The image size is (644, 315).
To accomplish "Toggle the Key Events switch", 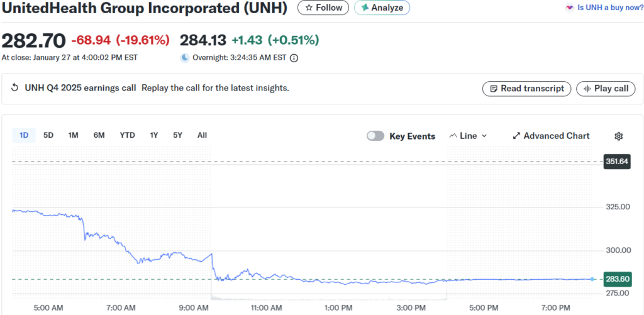I will (375, 136).
